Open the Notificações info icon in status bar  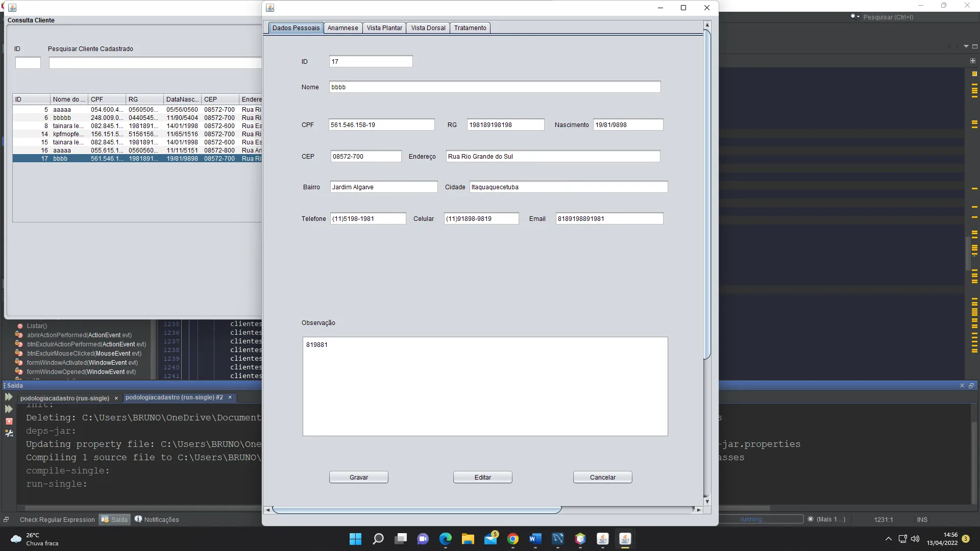[138, 519]
